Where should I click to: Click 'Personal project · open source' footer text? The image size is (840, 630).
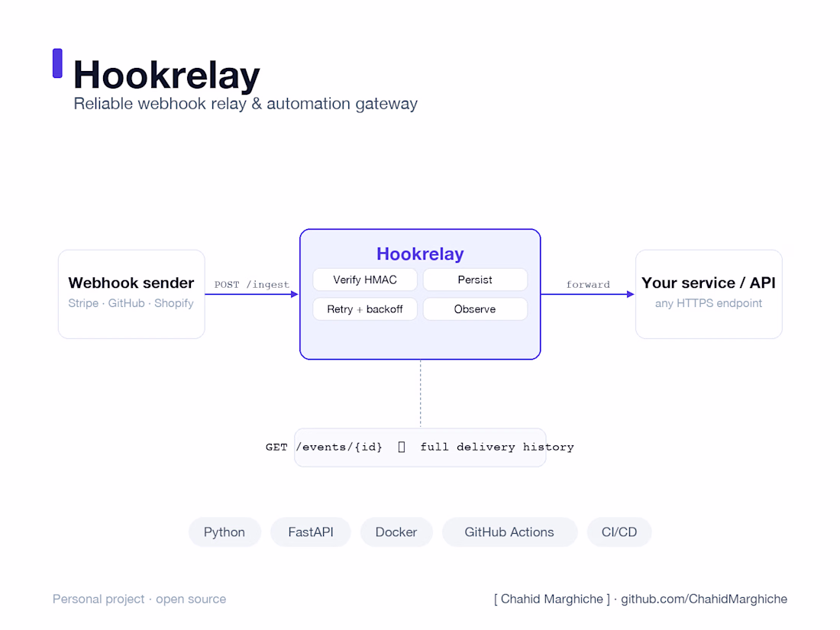139,599
